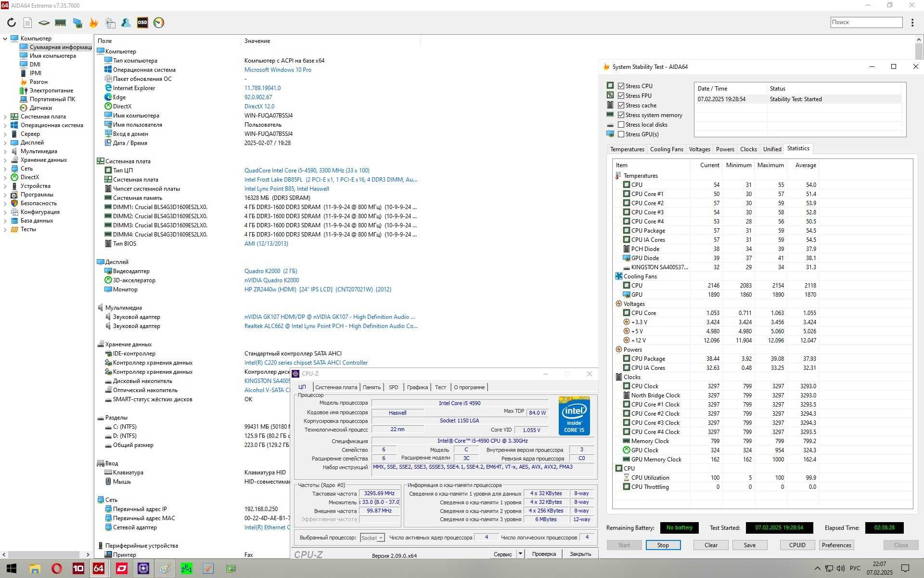
Task: Switch to the Unified tab
Action: 772,149
